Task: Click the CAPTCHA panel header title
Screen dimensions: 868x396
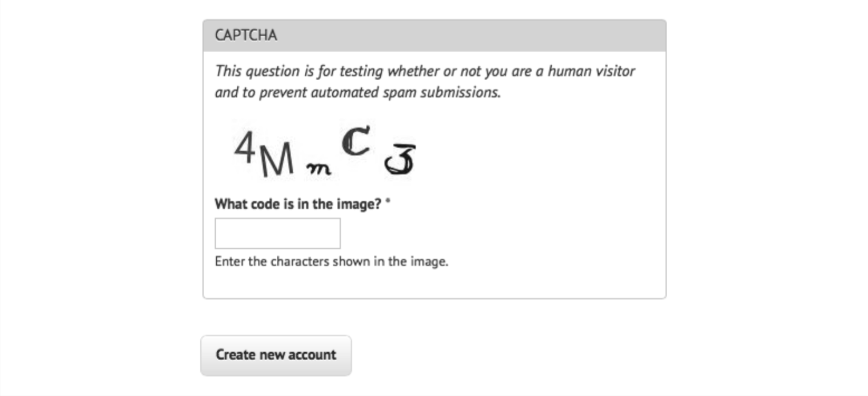Action: tap(246, 35)
